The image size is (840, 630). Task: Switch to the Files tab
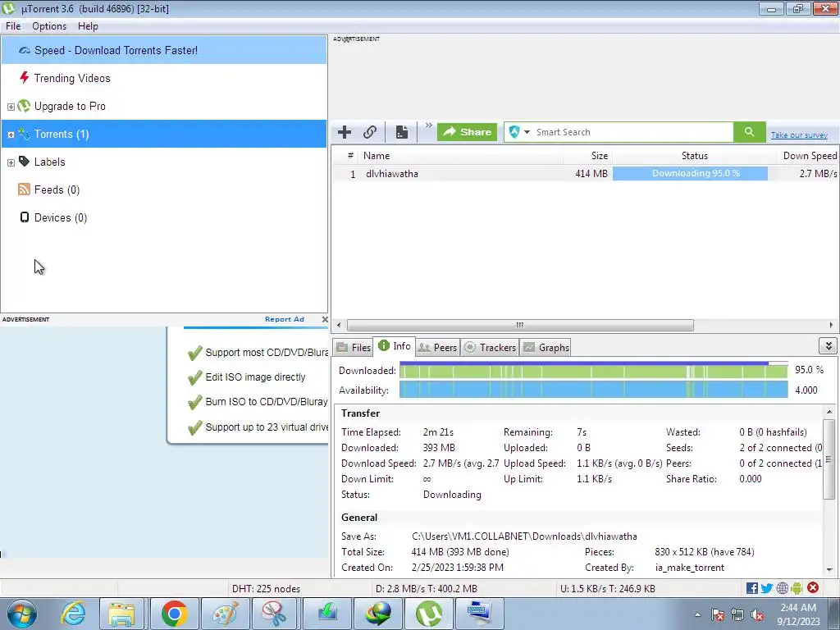pos(354,348)
